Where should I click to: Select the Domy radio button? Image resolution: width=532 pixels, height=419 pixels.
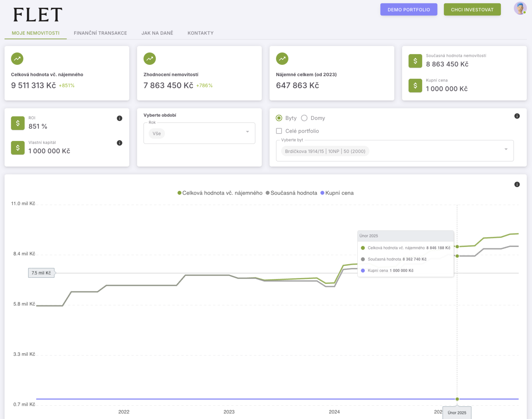point(304,118)
